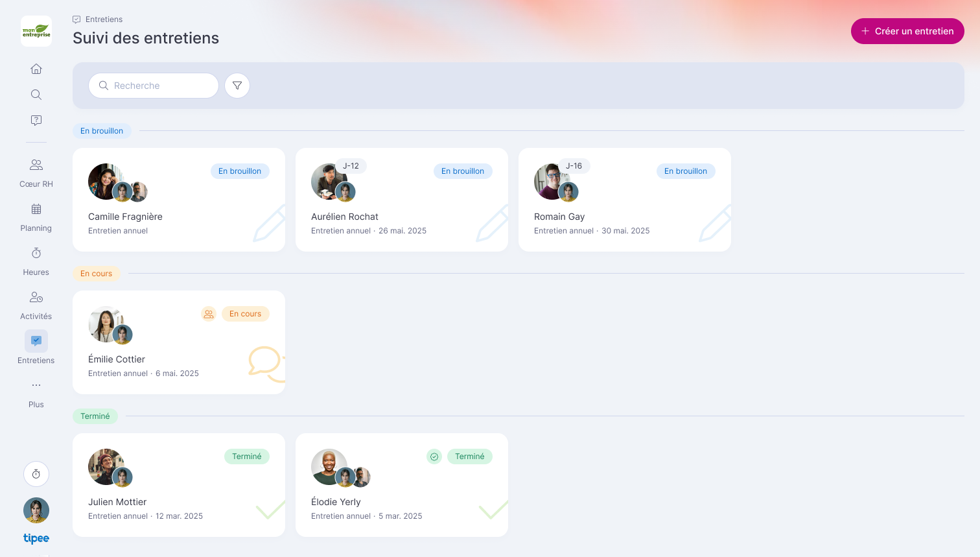Click the green check icon on Élodie Yerly card

coord(434,456)
